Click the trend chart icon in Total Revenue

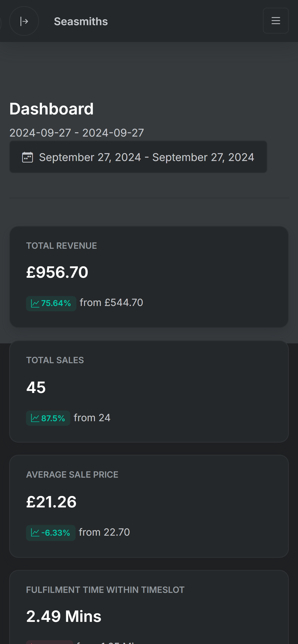(x=35, y=303)
